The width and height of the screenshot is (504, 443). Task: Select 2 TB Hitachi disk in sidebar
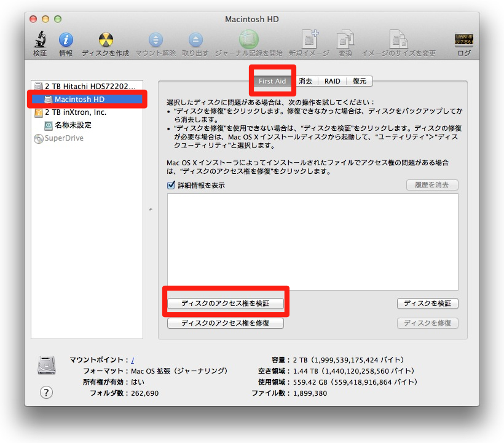pyautogui.click(x=88, y=87)
